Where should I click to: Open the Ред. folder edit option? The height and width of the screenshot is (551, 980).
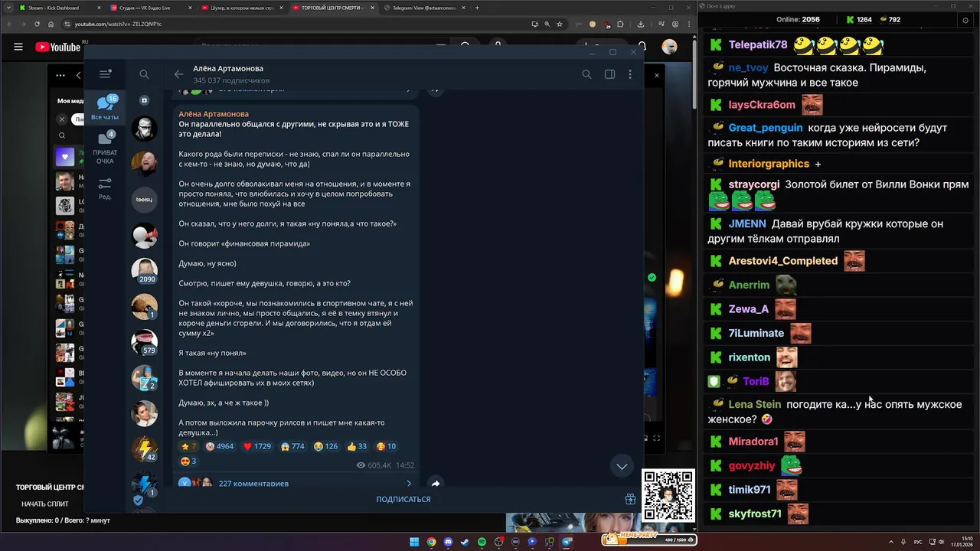[x=105, y=188]
